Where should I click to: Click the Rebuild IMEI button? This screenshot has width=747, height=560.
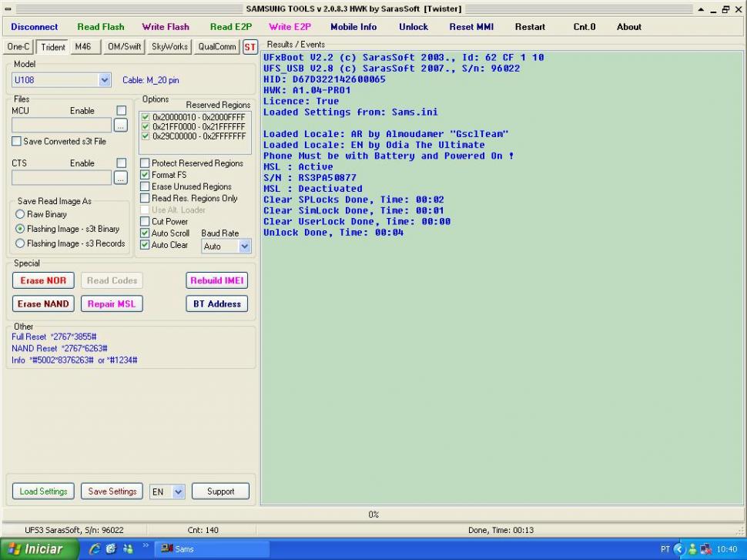point(216,280)
